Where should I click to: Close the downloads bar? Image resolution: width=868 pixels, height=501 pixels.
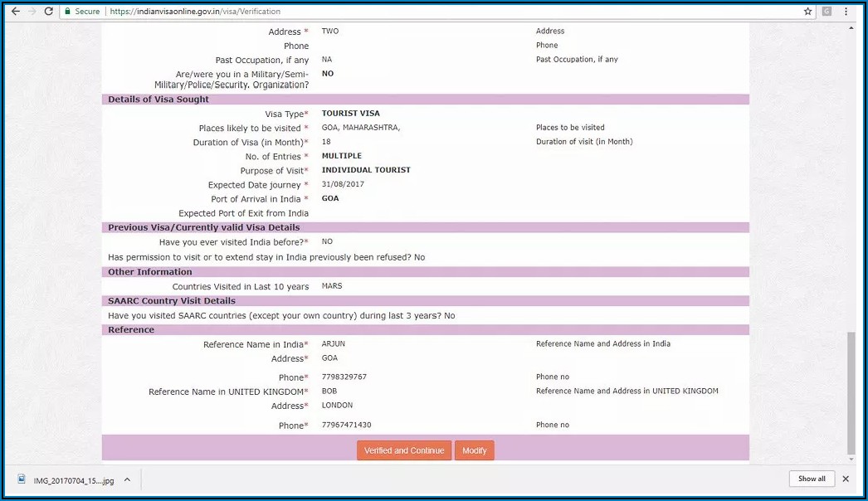click(846, 479)
